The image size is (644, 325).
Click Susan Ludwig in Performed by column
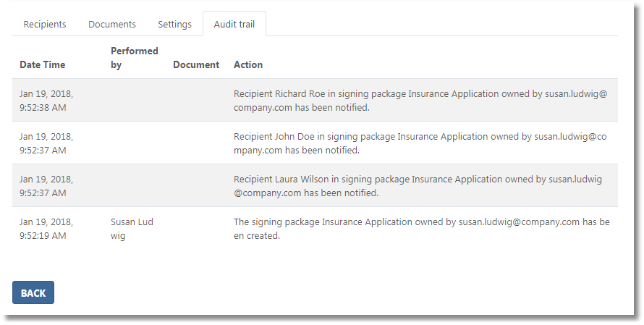tap(132, 229)
